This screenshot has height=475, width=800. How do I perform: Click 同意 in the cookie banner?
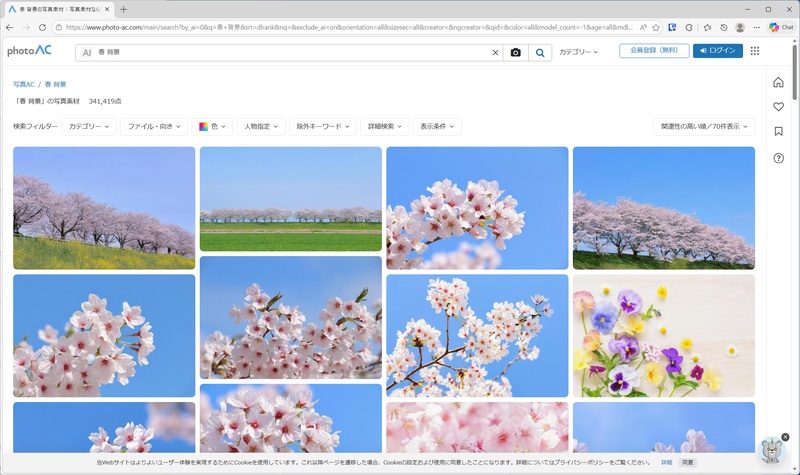point(688,463)
